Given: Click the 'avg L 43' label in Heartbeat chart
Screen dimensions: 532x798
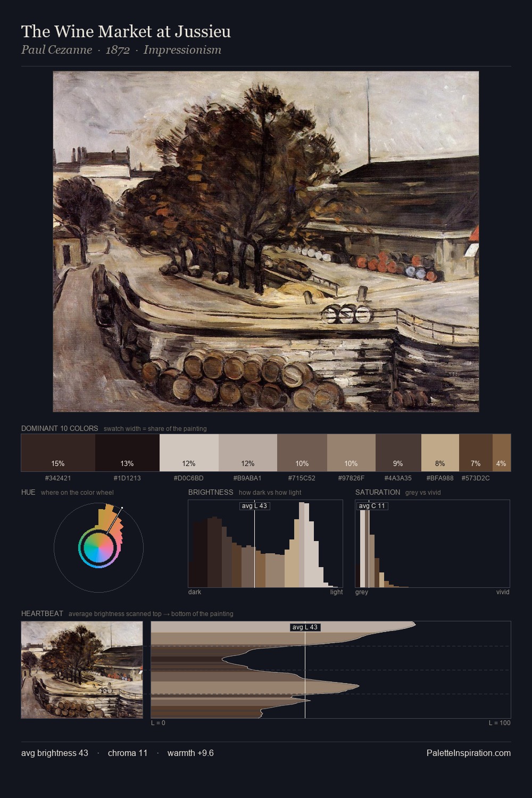Looking at the screenshot, I should (x=305, y=627).
